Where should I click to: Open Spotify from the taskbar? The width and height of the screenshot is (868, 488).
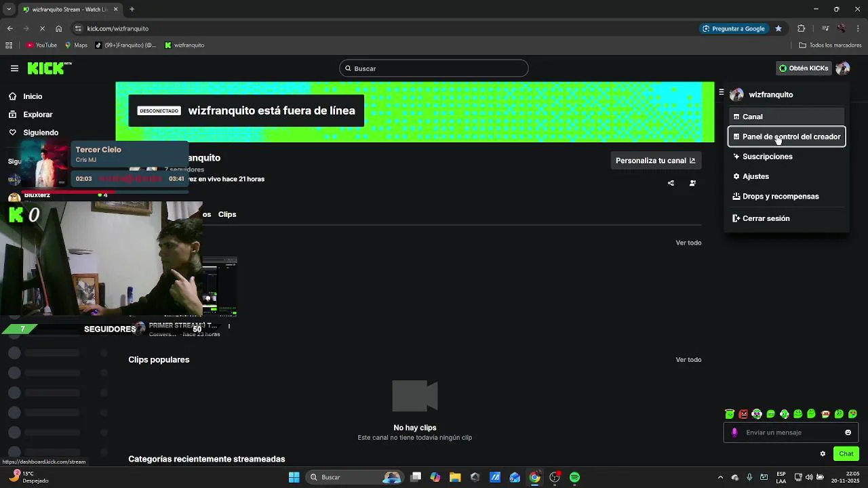574,477
